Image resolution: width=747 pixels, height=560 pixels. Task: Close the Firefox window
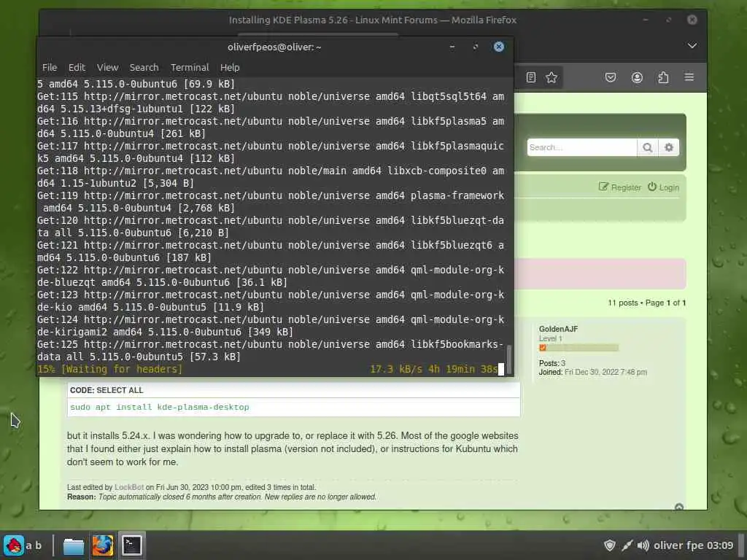click(x=692, y=20)
